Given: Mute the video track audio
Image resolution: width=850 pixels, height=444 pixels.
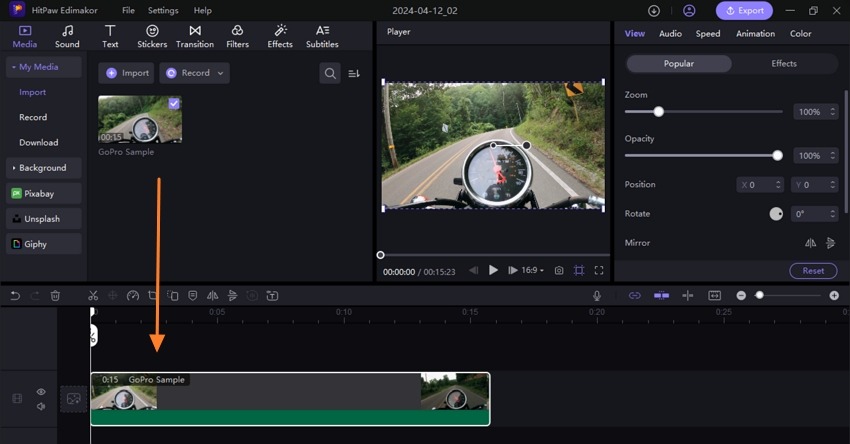Looking at the screenshot, I should pos(41,406).
